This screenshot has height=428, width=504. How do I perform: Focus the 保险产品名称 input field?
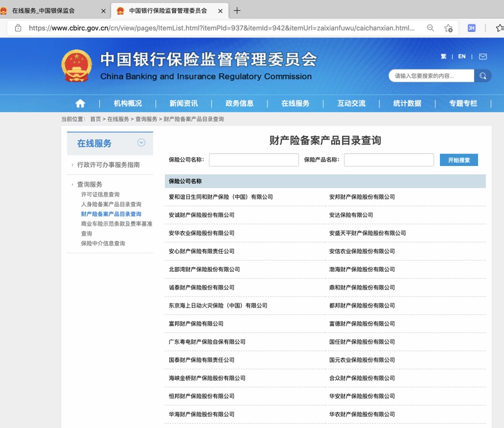tap(389, 160)
